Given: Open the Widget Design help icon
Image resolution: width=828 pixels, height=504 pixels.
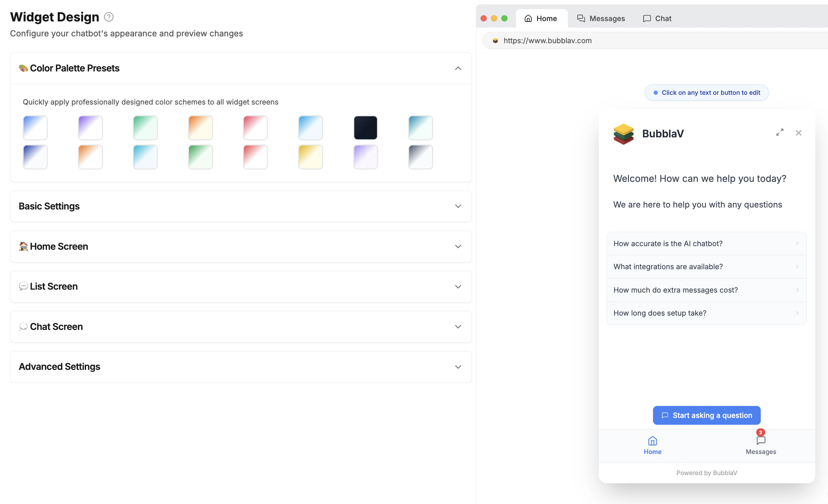Looking at the screenshot, I should pyautogui.click(x=108, y=17).
